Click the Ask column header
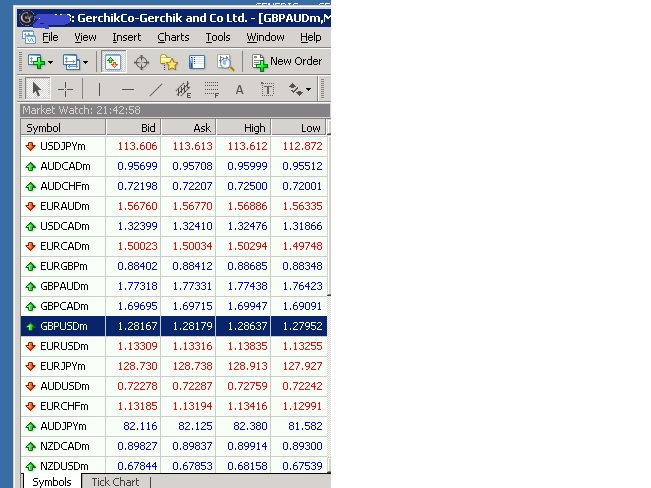This screenshot has height=488, width=651. coord(188,128)
